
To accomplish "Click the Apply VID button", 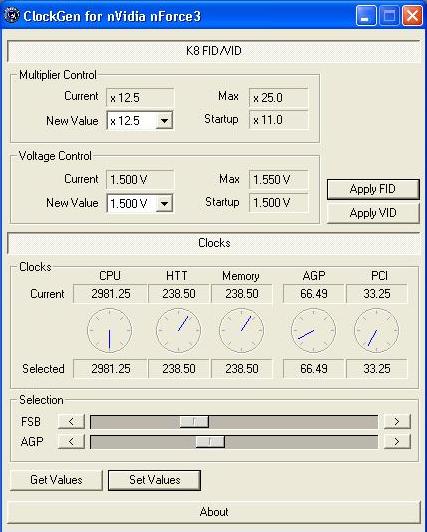I will click(x=373, y=213).
